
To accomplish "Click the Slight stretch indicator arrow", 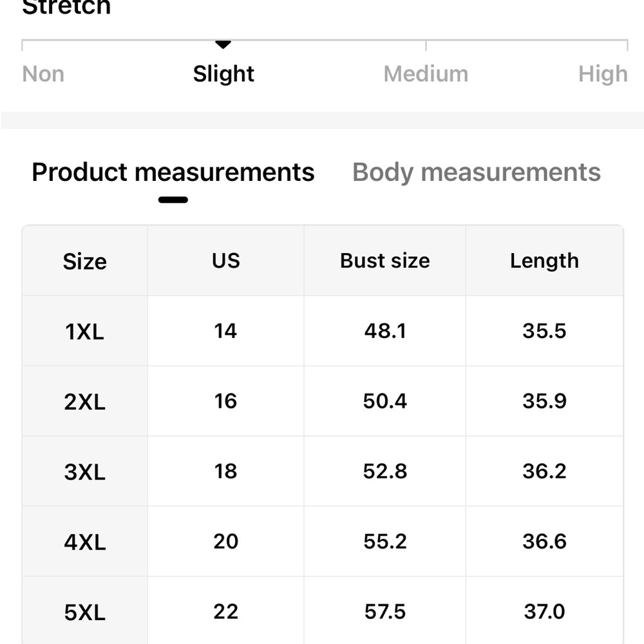I will [x=223, y=44].
